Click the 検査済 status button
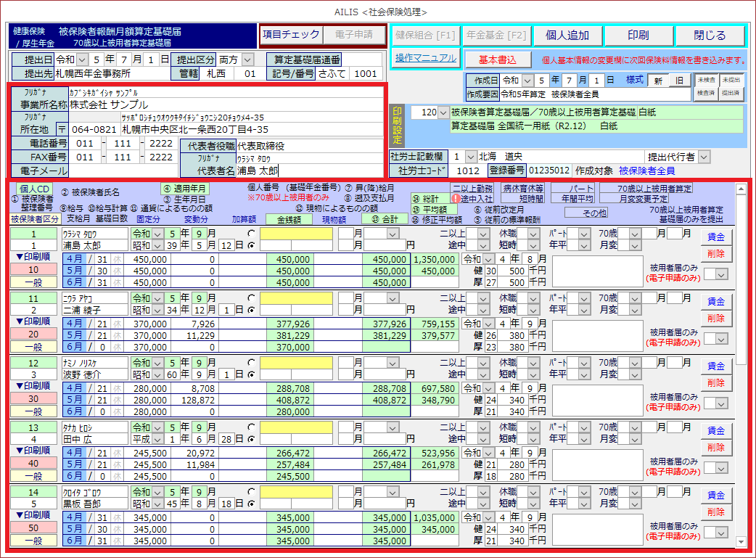The image size is (756, 558). point(706,94)
